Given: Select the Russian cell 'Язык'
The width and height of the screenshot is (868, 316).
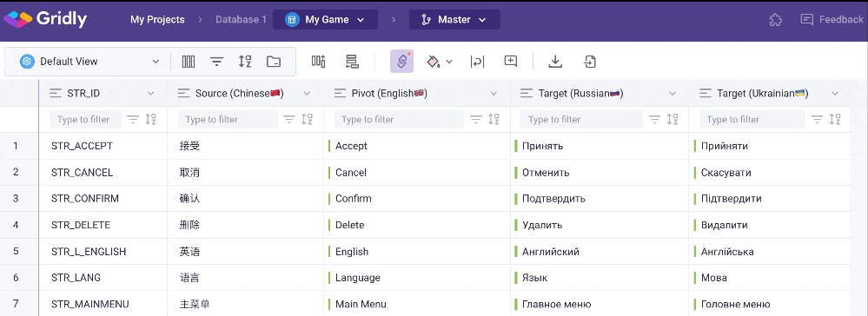Looking at the screenshot, I should pos(600,278).
